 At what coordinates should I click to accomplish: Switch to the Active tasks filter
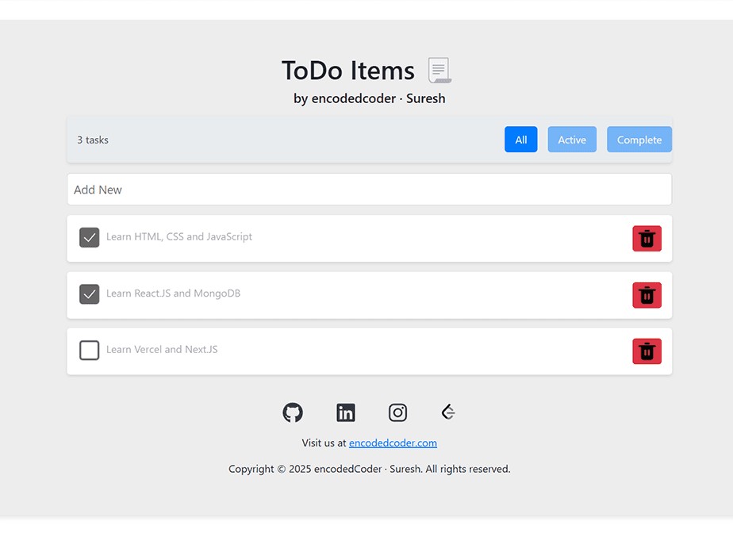[x=572, y=139]
